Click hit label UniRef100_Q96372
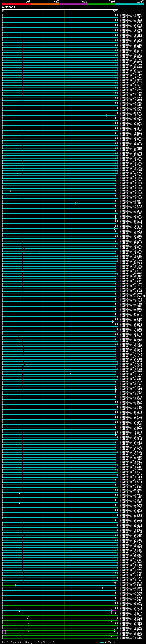Viewport: 146px width, 644px height. (x=131, y=70)
